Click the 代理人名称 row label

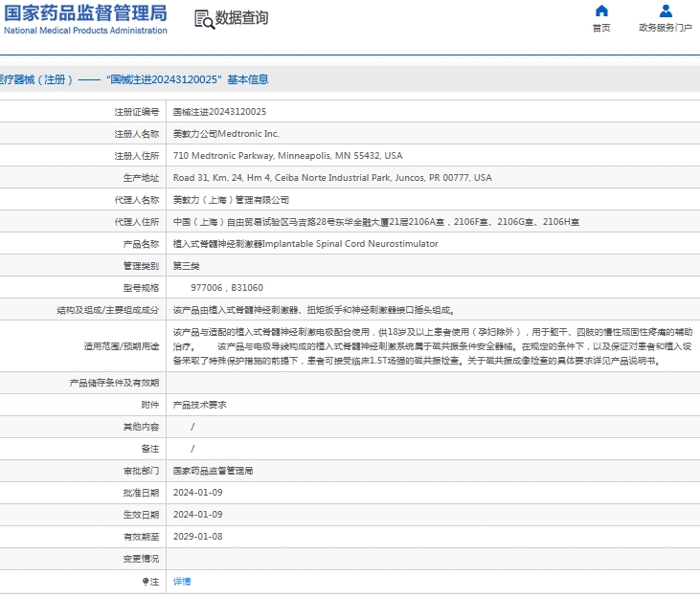coord(137,200)
